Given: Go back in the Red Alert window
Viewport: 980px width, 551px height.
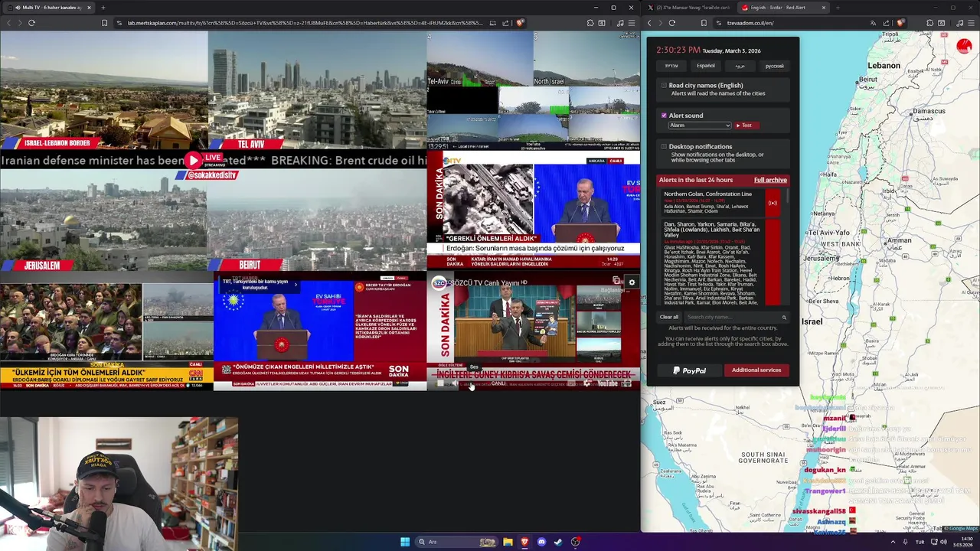Looking at the screenshot, I should 648,23.
